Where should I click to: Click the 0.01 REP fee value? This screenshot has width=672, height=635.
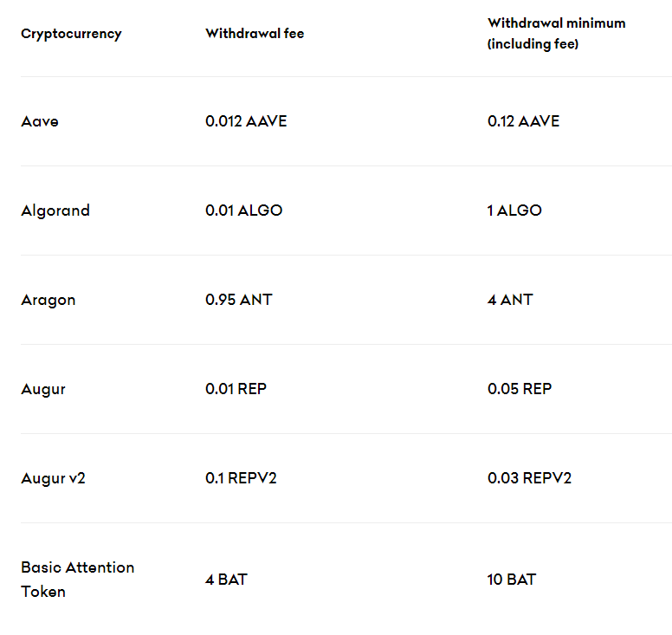tap(236, 389)
